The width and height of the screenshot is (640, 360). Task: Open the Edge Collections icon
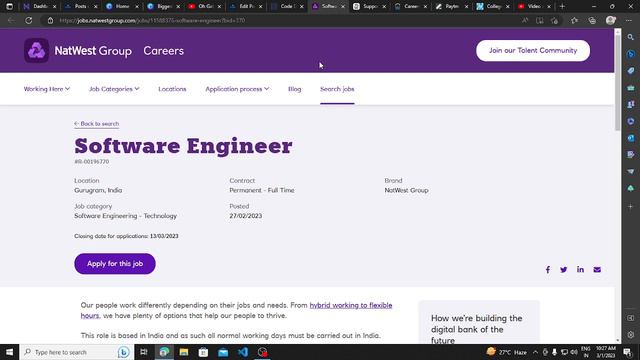pos(592,20)
